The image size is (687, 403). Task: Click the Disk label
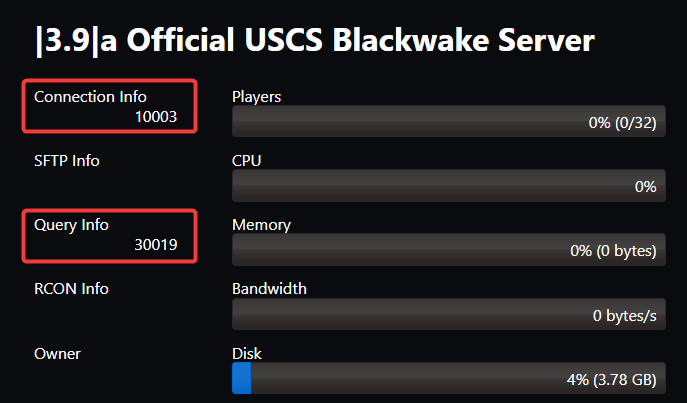pos(246,353)
